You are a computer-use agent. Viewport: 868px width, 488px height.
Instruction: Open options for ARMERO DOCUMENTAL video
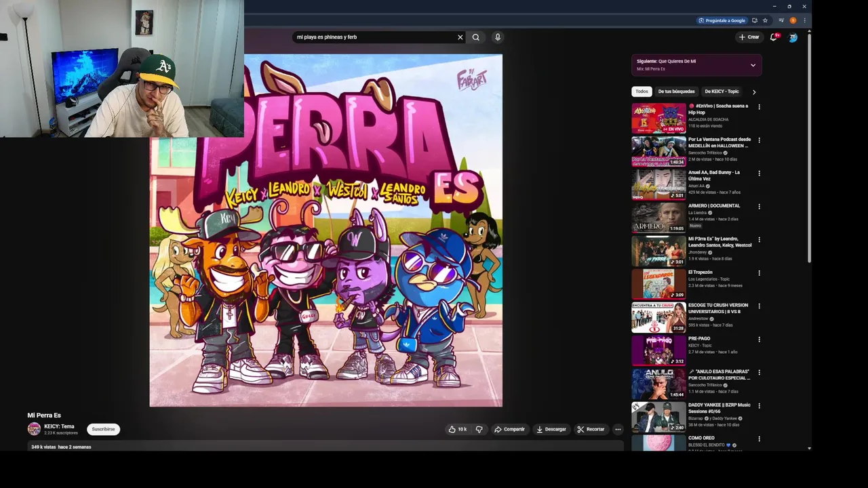pos(759,207)
